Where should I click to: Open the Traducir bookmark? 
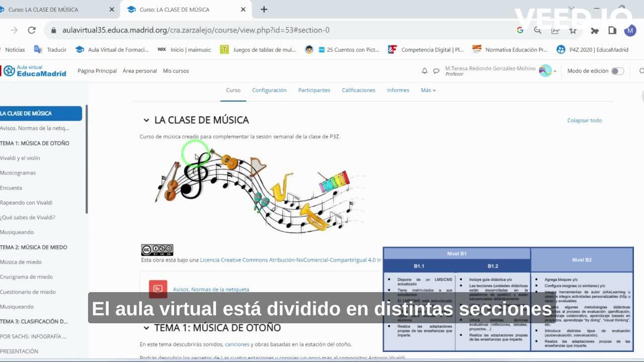(x=50, y=50)
